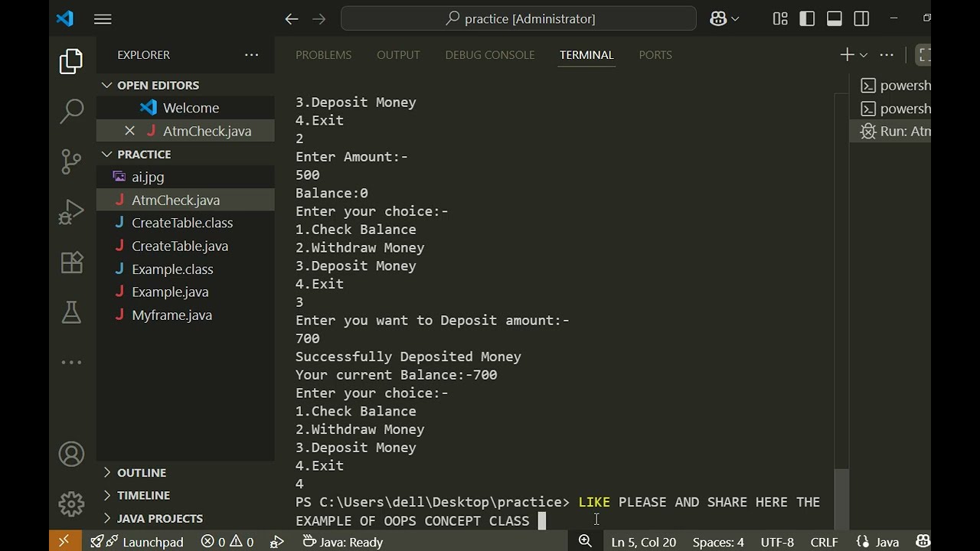
Task: Go back with the left arrow
Action: [292, 19]
